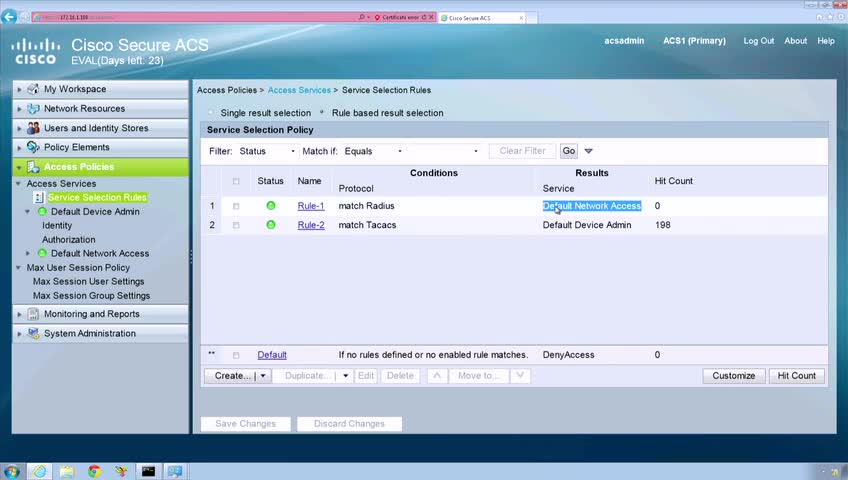Open File Explorer from taskbar

point(67,471)
